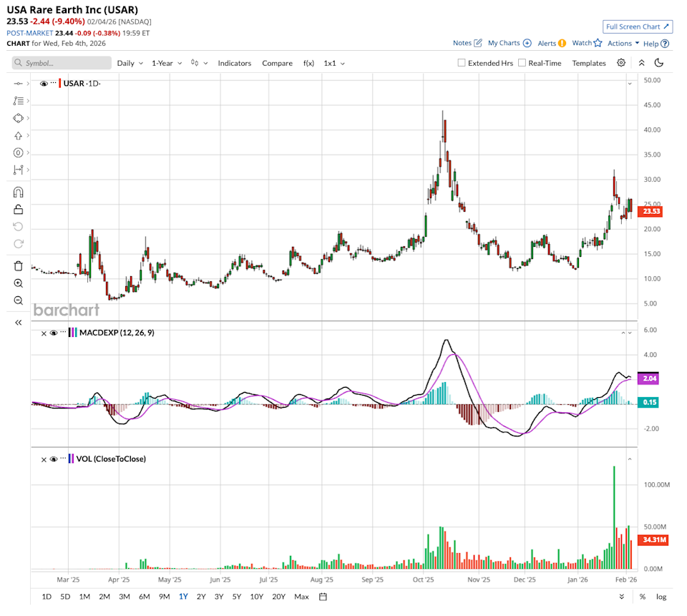Select the 10Y time range
The image size is (687, 616).
[x=256, y=597]
